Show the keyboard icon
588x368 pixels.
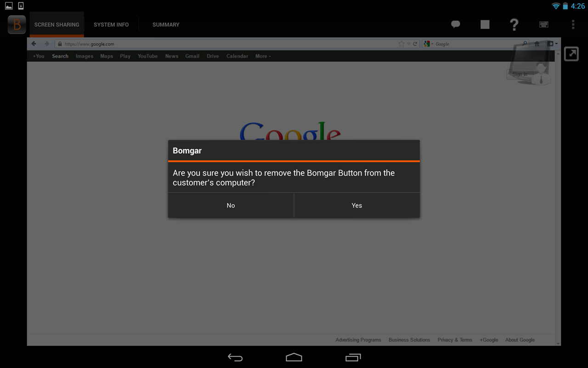coord(544,24)
